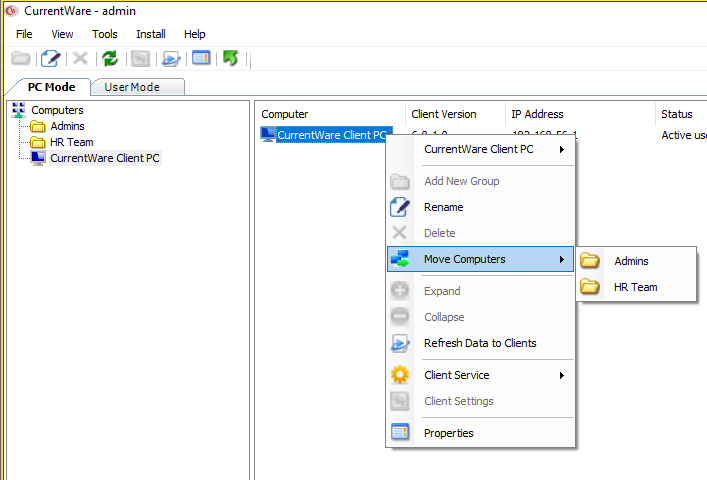
Task: Click the Rename pencil toolbar icon
Action: 50,58
